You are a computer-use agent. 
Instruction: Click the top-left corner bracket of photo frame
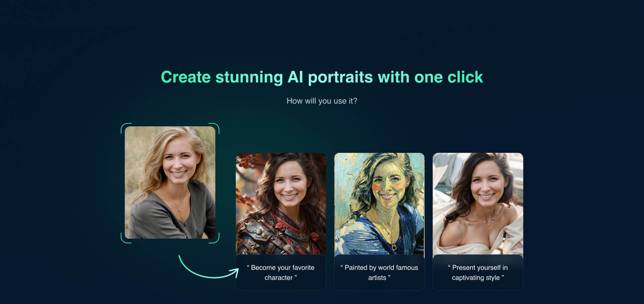126,128
